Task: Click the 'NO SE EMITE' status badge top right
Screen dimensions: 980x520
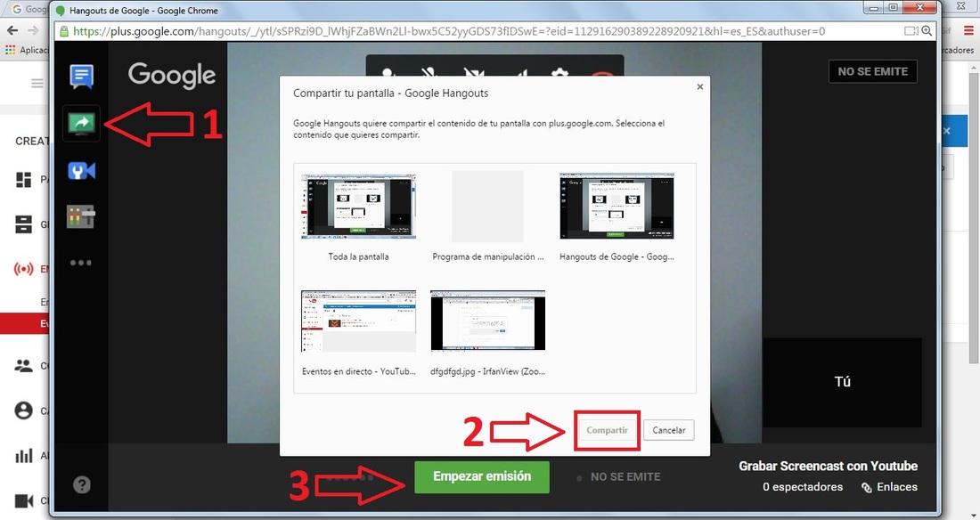Action: click(872, 71)
